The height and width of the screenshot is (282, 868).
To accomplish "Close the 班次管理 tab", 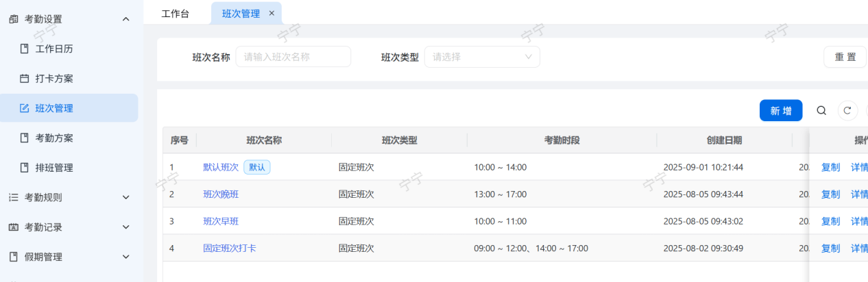I will (x=272, y=13).
